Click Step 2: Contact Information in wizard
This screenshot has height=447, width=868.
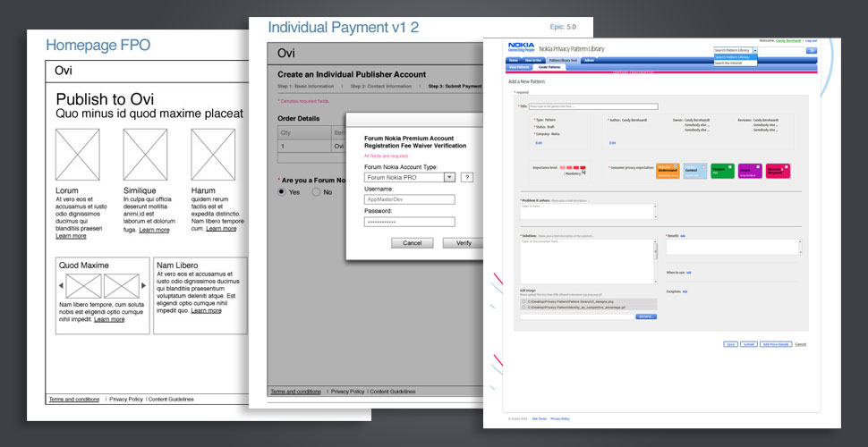coord(381,87)
